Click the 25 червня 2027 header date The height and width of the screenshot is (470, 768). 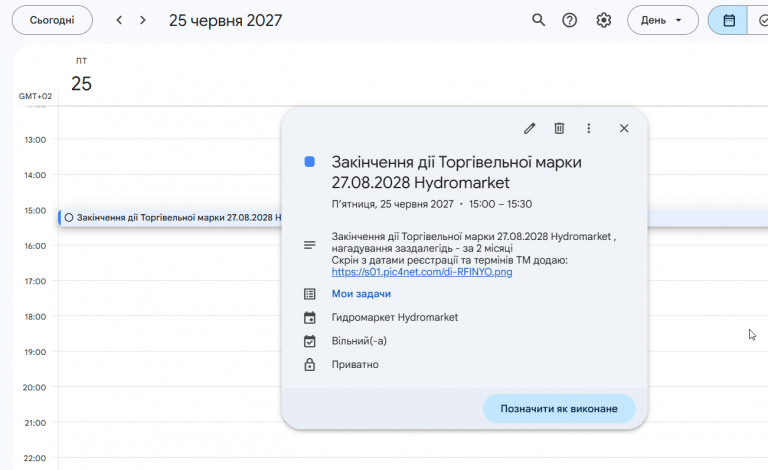click(225, 21)
